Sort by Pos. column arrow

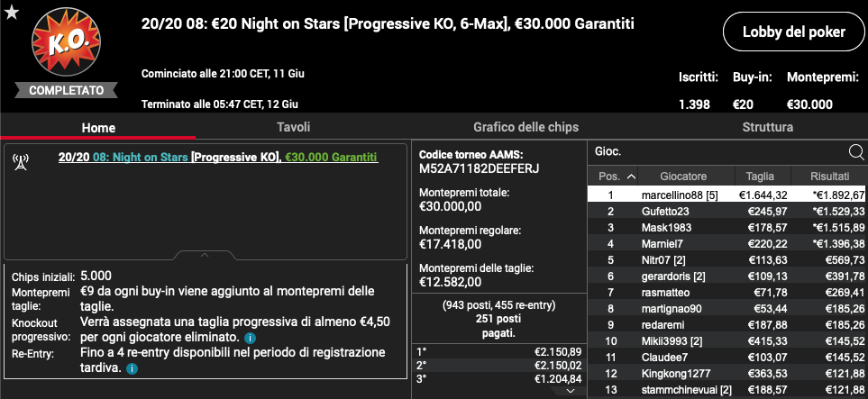click(631, 177)
